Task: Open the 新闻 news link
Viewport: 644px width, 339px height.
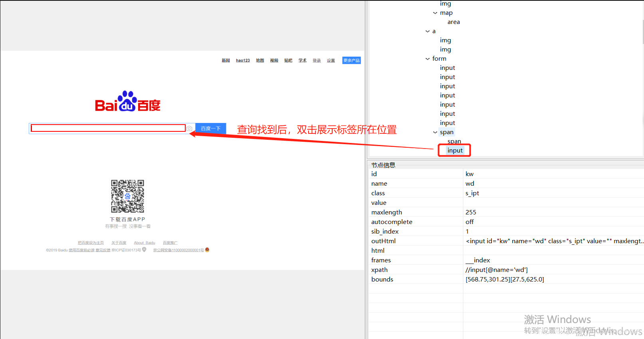Action: pyautogui.click(x=226, y=61)
